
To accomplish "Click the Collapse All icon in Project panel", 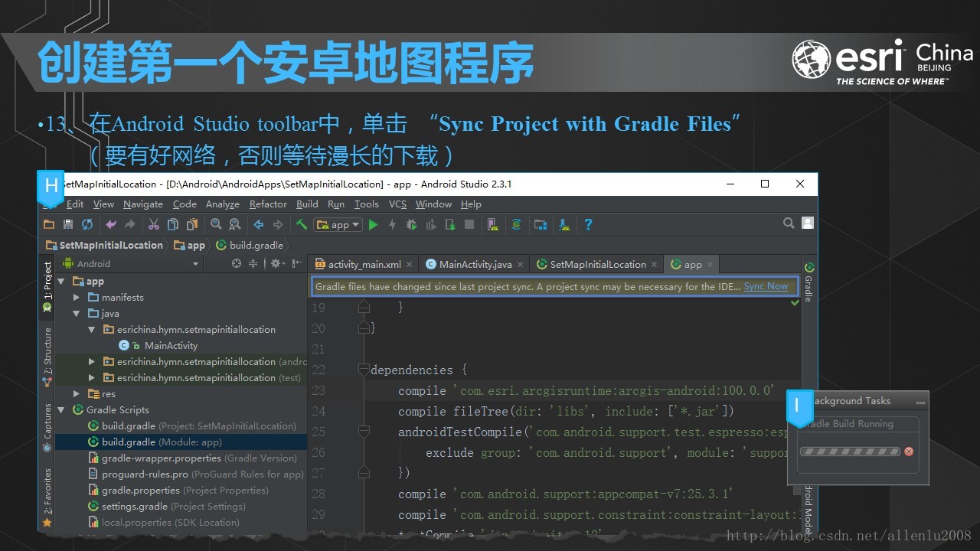I will click(253, 263).
